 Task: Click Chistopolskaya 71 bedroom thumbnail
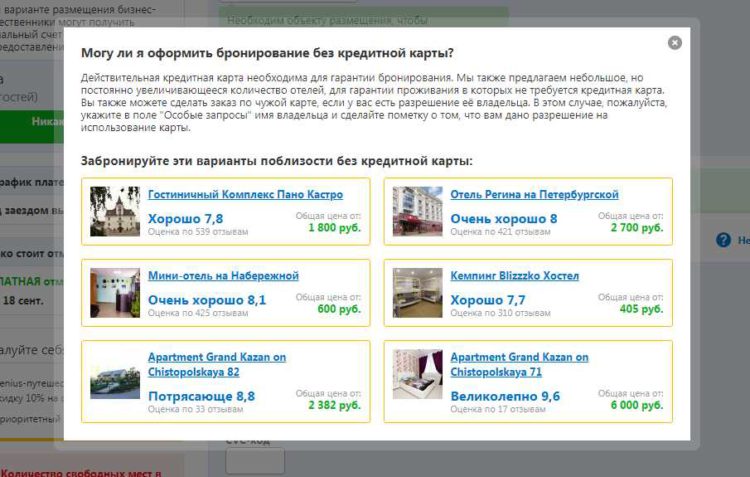[x=418, y=374]
